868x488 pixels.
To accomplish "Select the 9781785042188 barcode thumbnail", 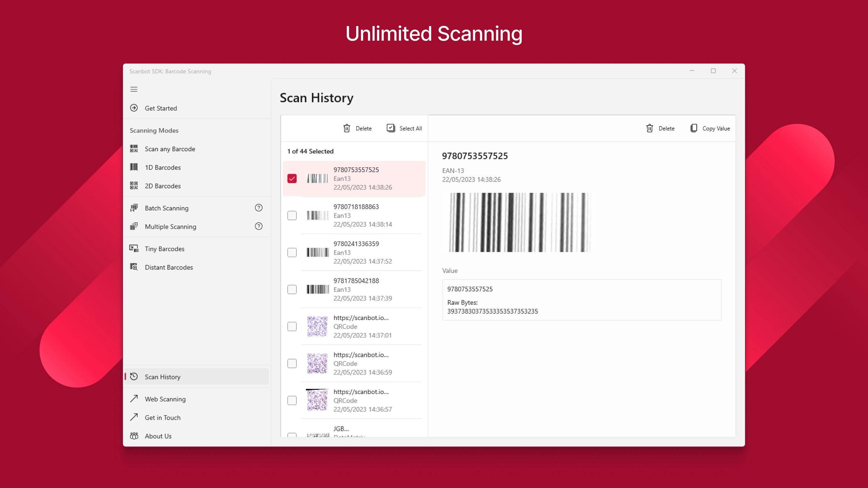I will coord(317,289).
